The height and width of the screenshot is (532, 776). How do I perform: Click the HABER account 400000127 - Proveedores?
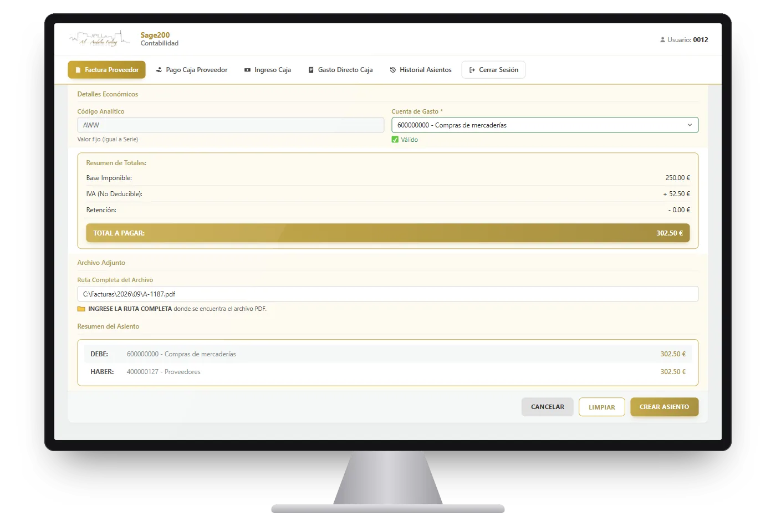point(164,372)
